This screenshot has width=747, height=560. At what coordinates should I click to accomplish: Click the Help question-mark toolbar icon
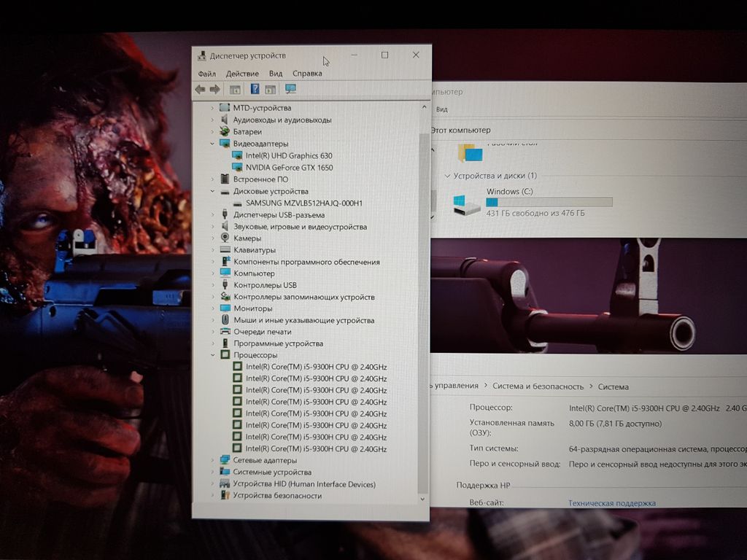[255, 89]
